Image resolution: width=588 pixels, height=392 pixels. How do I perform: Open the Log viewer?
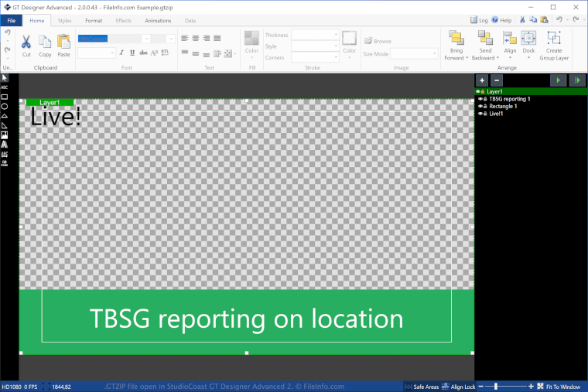(x=479, y=20)
